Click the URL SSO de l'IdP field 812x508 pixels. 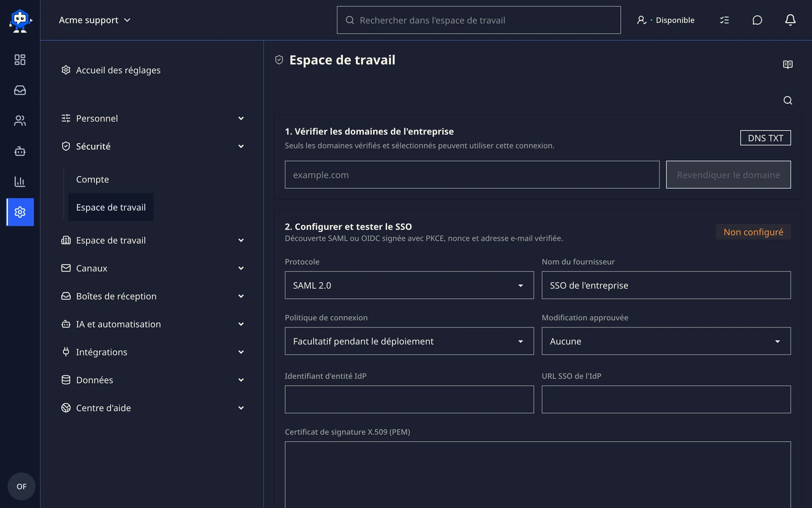click(666, 400)
